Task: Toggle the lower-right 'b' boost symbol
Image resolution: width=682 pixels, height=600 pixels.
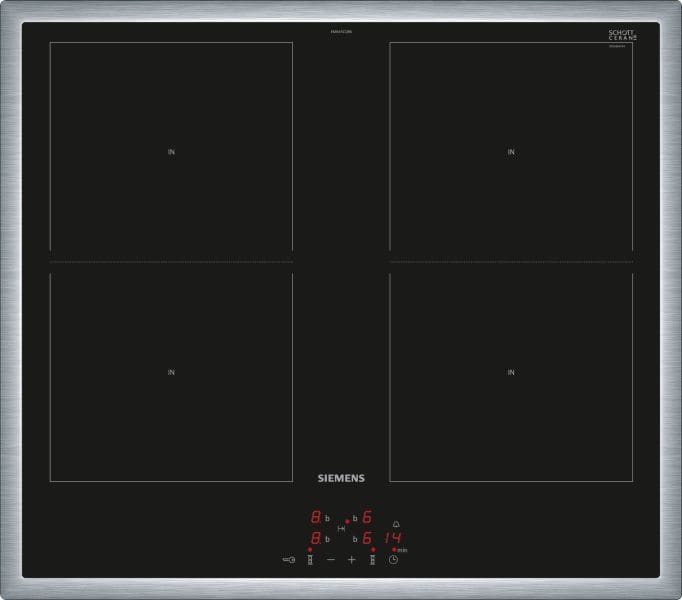Action: coord(355,539)
